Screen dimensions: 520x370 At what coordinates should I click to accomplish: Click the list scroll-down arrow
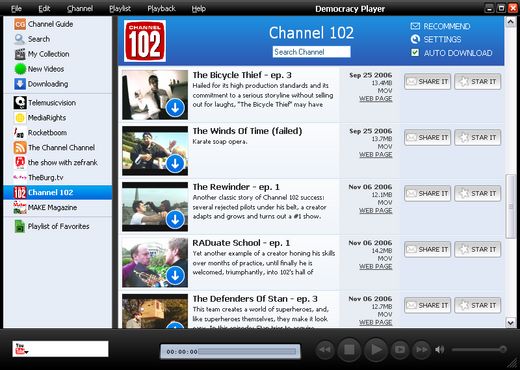point(510,322)
